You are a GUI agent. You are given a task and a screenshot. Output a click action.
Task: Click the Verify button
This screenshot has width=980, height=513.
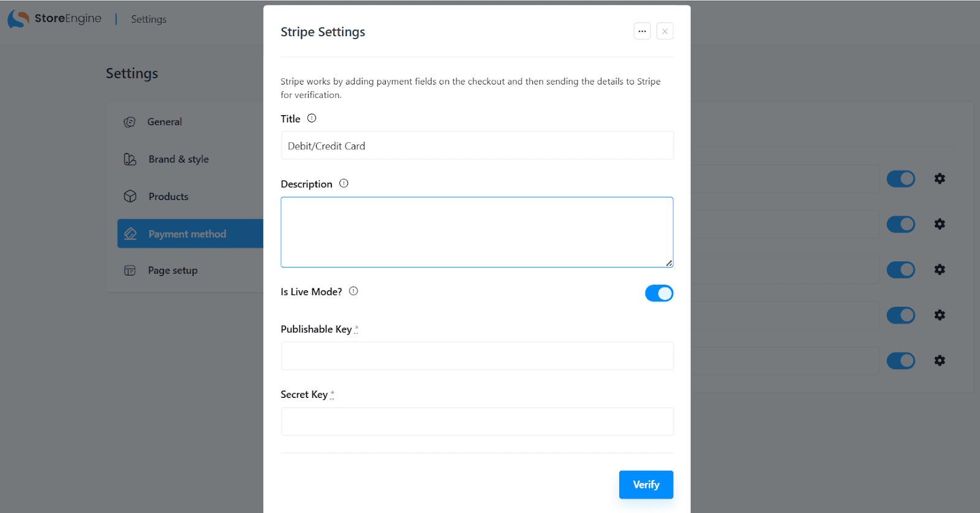click(x=646, y=484)
